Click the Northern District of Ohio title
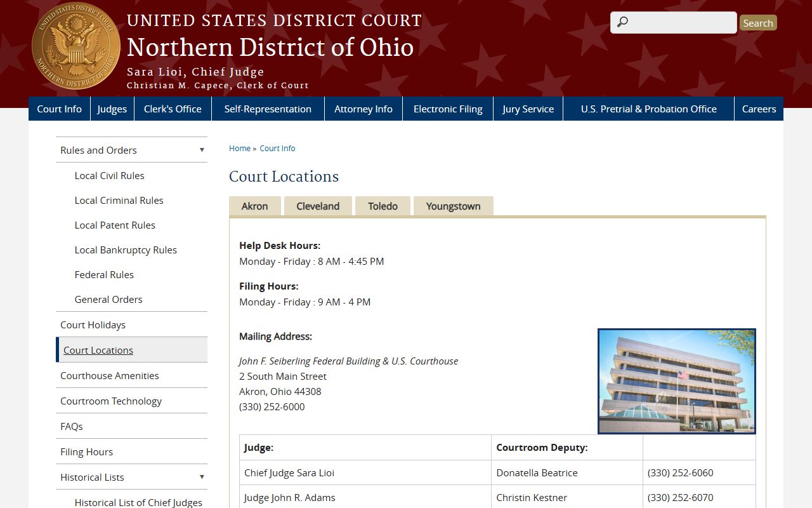This screenshot has width=812, height=508. [x=270, y=48]
